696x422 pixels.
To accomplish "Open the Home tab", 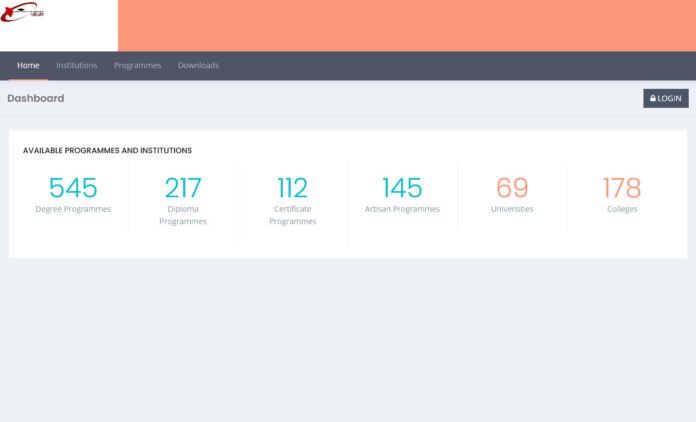I will point(28,66).
